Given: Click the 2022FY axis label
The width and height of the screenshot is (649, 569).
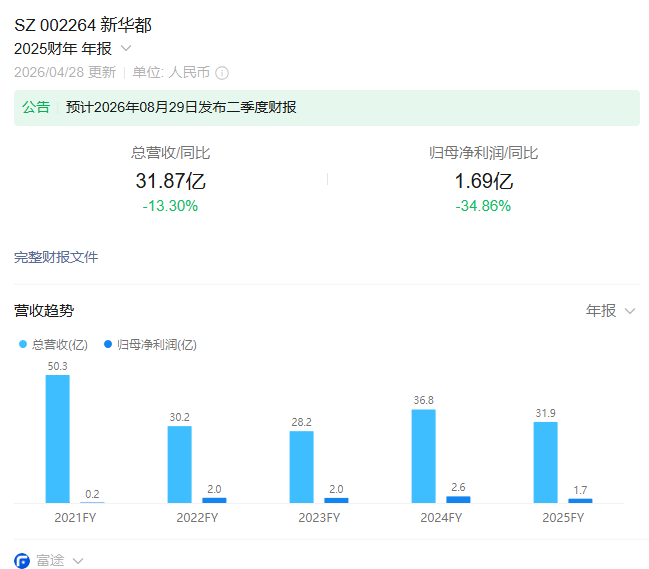Looking at the screenshot, I should 197,518.
